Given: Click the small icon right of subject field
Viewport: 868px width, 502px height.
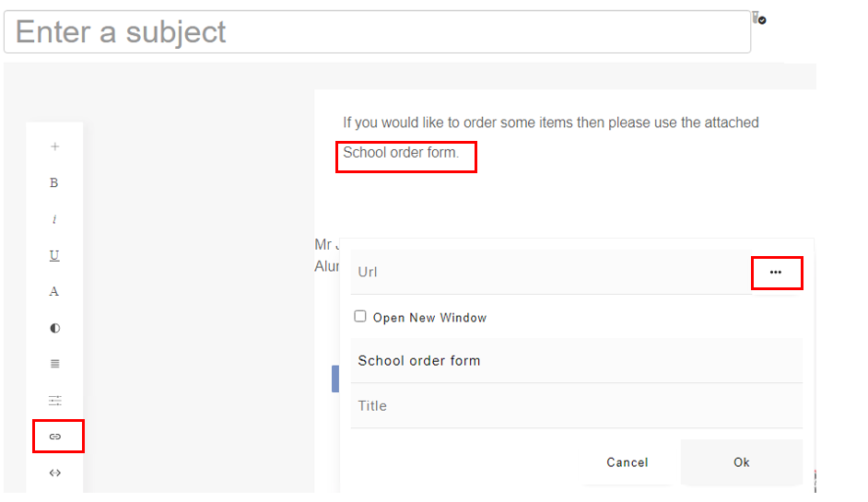Looking at the screenshot, I should point(759,18).
